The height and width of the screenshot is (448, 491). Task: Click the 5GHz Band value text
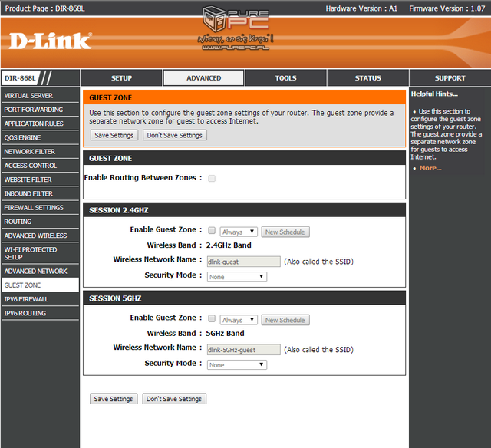[x=225, y=334]
